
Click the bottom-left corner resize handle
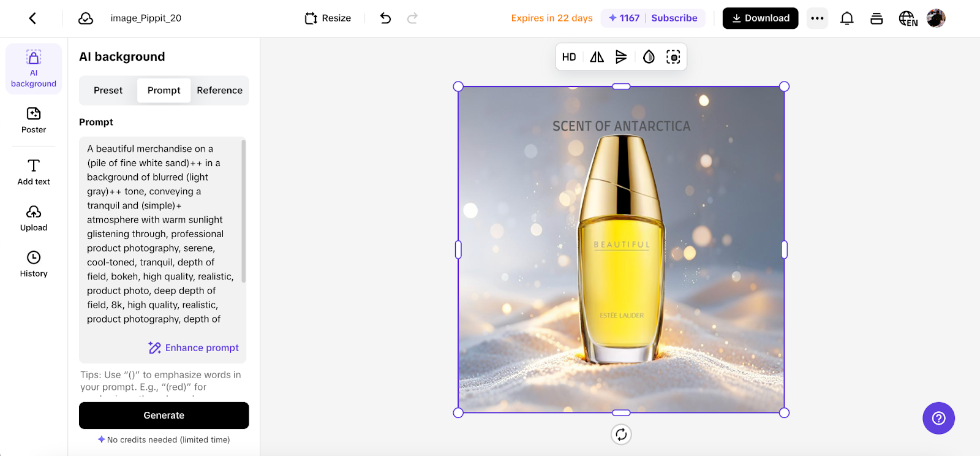click(x=458, y=412)
